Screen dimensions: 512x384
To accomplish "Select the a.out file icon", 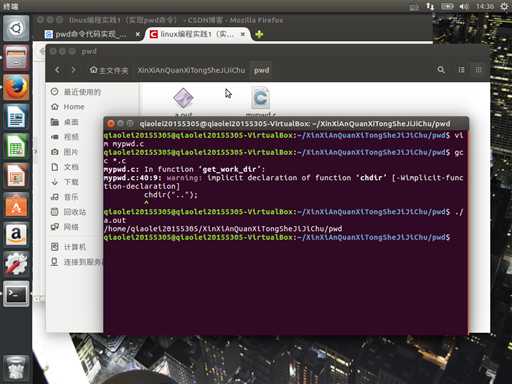I will tap(183, 98).
